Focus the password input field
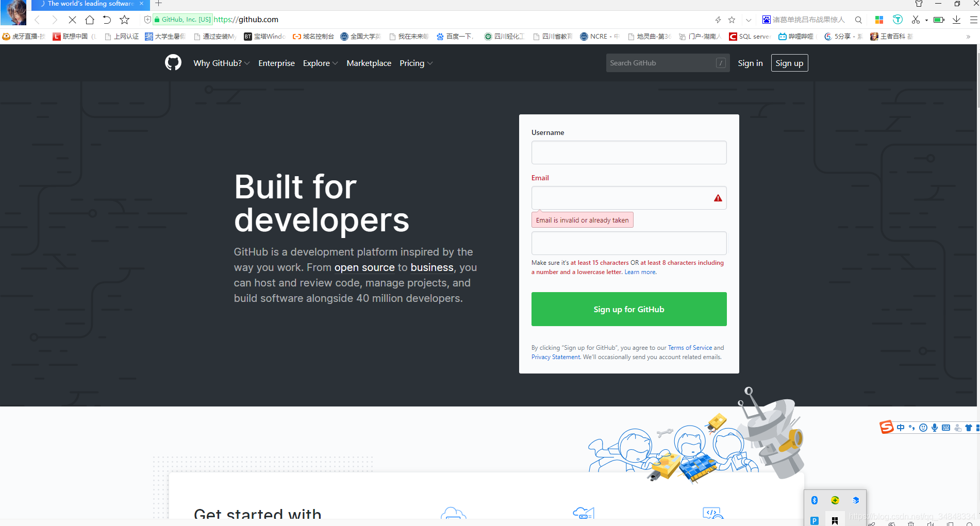This screenshot has height=526, width=980. tap(629, 243)
